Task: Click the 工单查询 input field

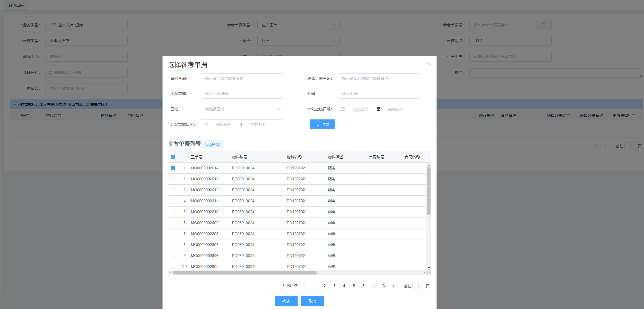Action: point(242,94)
